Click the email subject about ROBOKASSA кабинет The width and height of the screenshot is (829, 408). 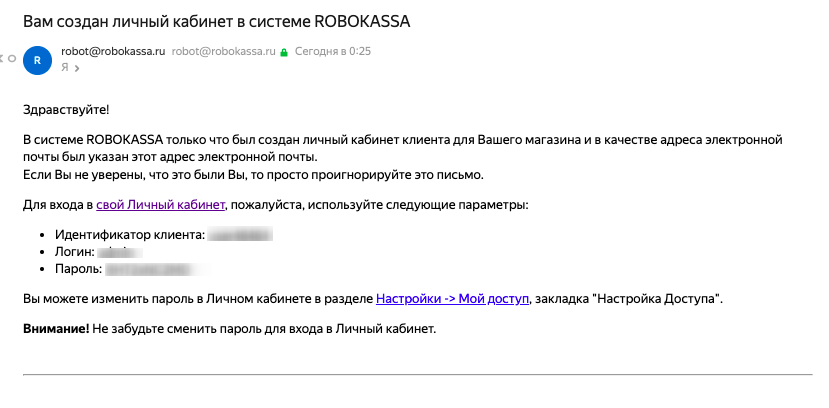click(x=210, y=20)
